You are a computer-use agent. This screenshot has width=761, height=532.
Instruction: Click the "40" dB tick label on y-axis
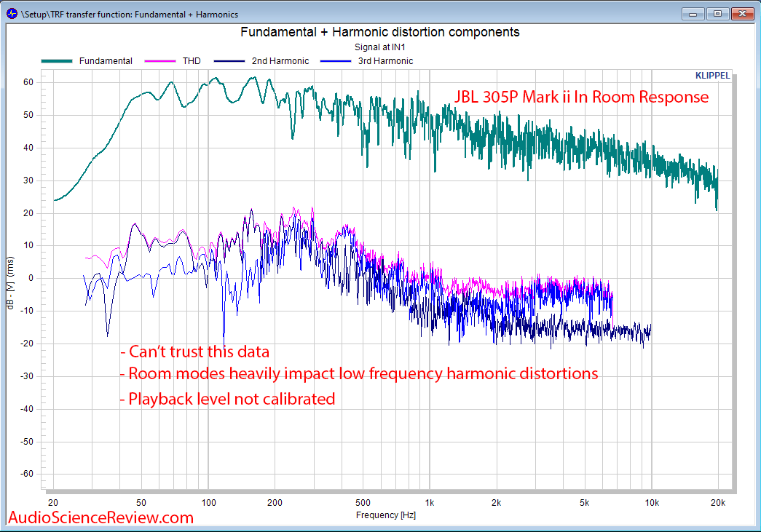click(x=28, y=148)
